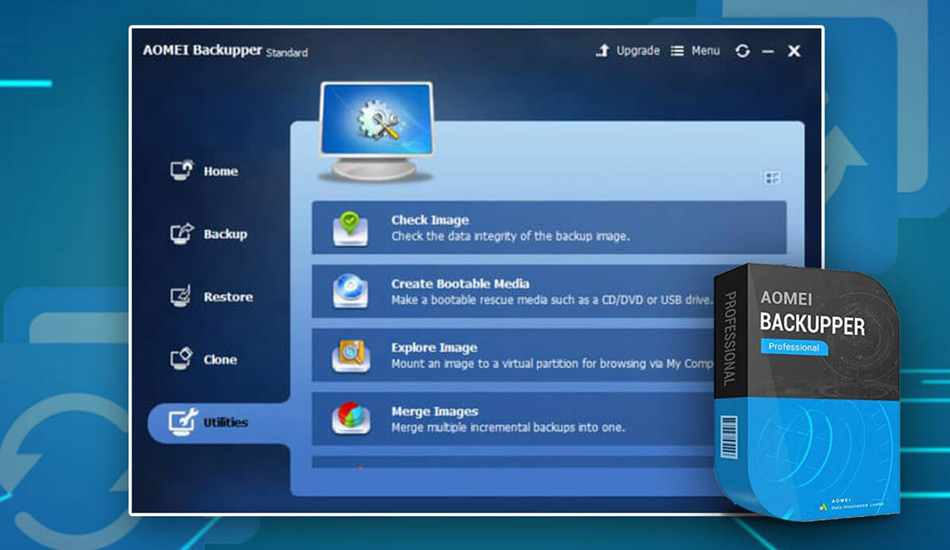
Task: Click 'Check the data integrity' description text
Action: point(510,236)
